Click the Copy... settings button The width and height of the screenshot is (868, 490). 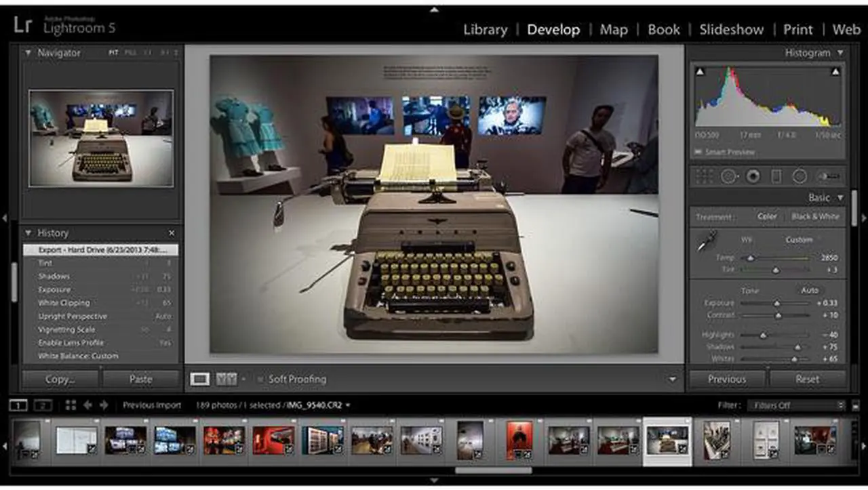[x=60, y=379]
